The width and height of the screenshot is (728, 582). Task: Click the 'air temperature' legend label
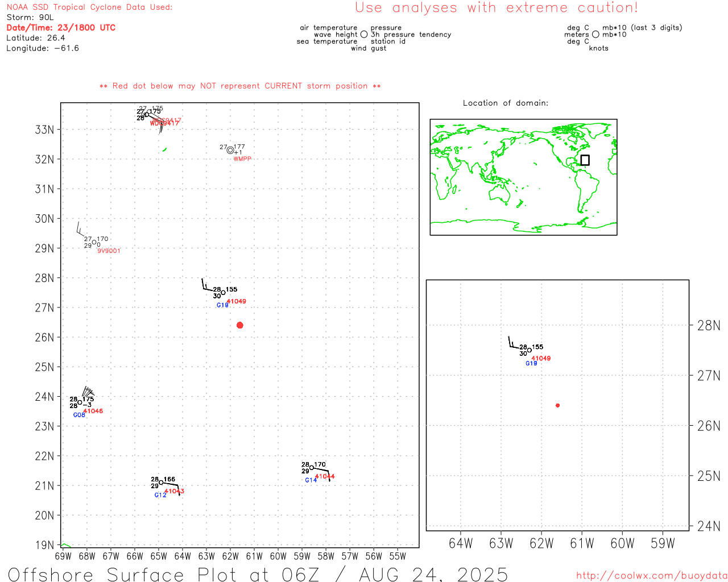pos(329,28)
